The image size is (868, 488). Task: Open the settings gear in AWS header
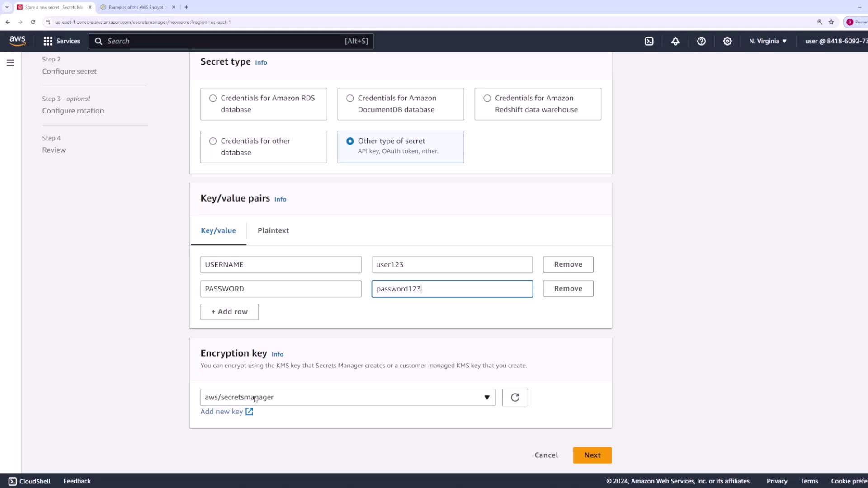[x=727, y=41]
